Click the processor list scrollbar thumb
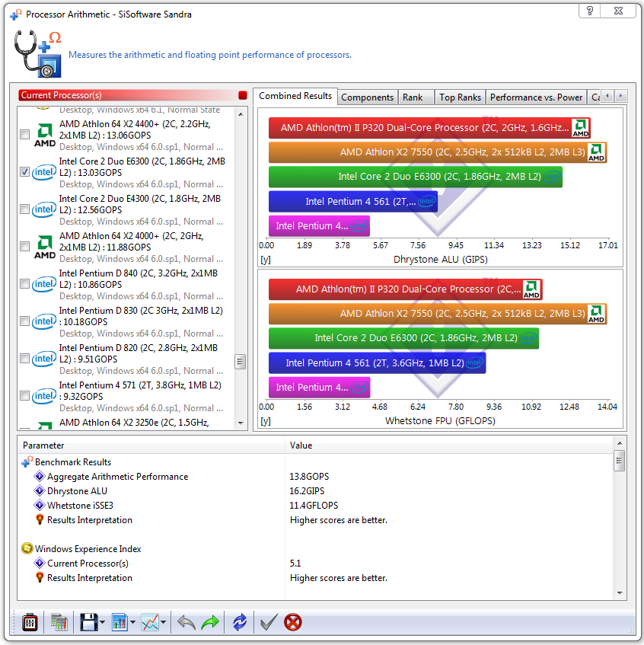The width and height of the screenshot is (644, 645). [x=241, y=362]
